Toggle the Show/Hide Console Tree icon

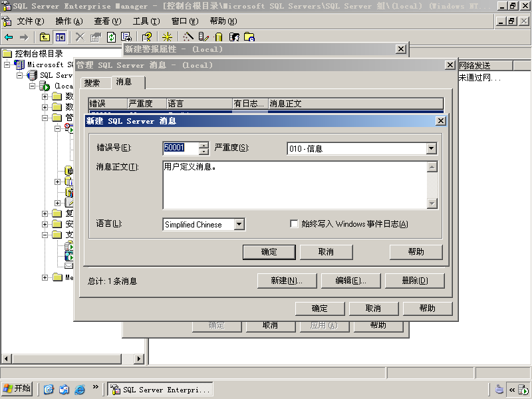click(x=61, y=37)
